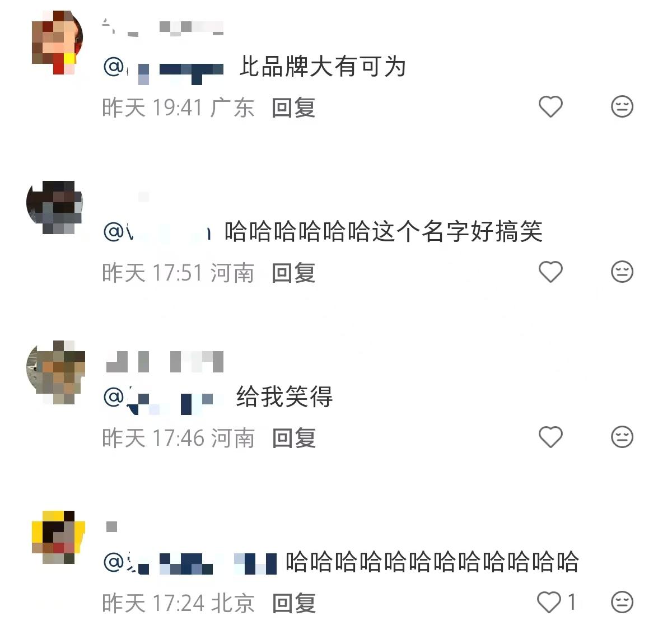Reply to the 17:24 Beijing comment
The width and height of the screenshot is (672, 639).
click(293, 603)
